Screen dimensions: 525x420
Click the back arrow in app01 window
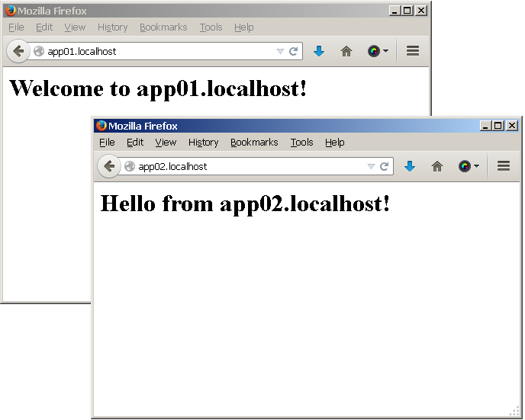coord(18,51)
